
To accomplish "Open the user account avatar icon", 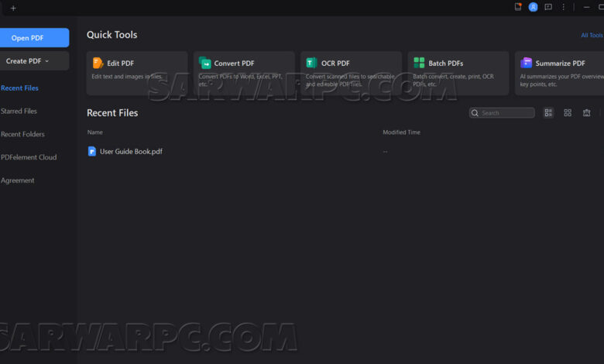I will tap(533, 7).
